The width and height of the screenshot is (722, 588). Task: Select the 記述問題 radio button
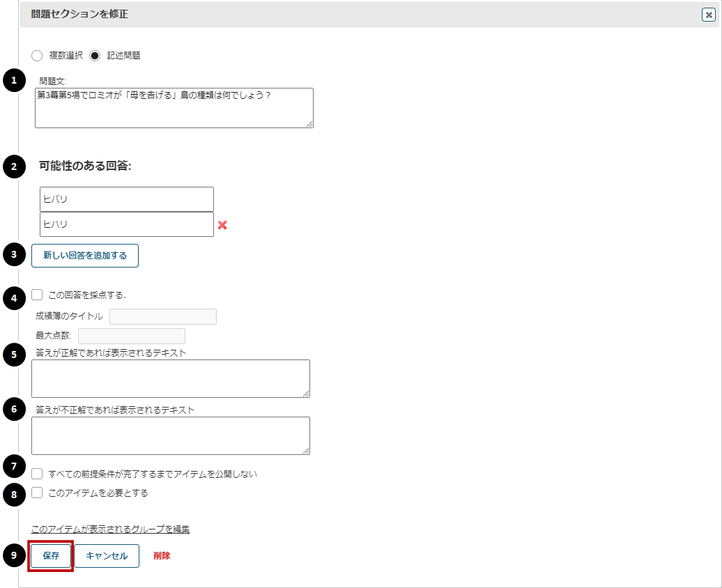95,56
